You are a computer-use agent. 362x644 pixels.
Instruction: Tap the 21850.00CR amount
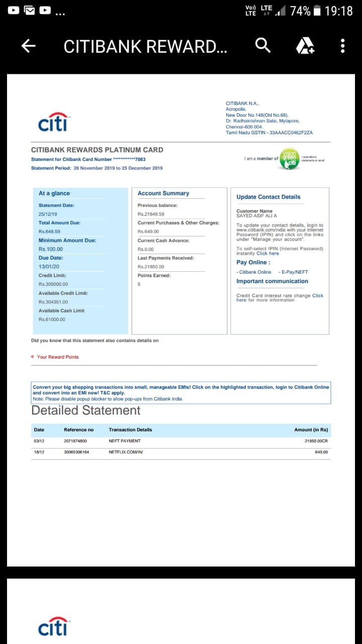tap(316, 441)
